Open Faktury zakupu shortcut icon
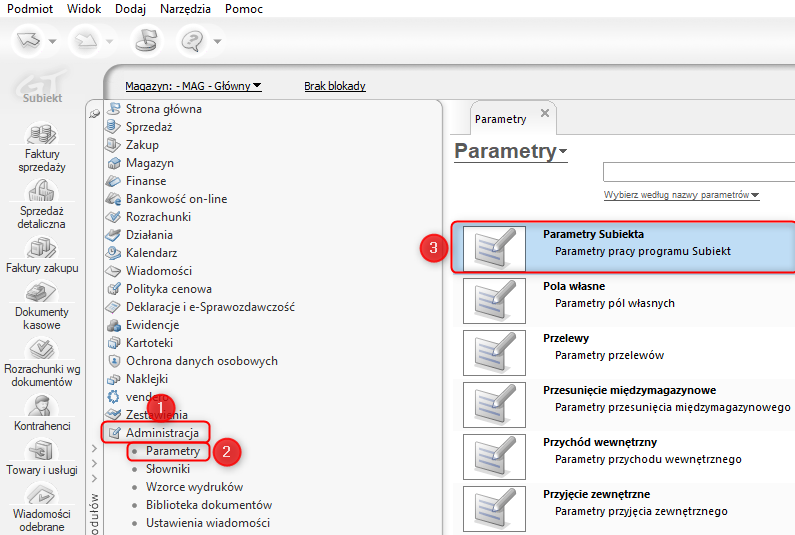The height and width of the screenshot is (535, 795). 42,248
